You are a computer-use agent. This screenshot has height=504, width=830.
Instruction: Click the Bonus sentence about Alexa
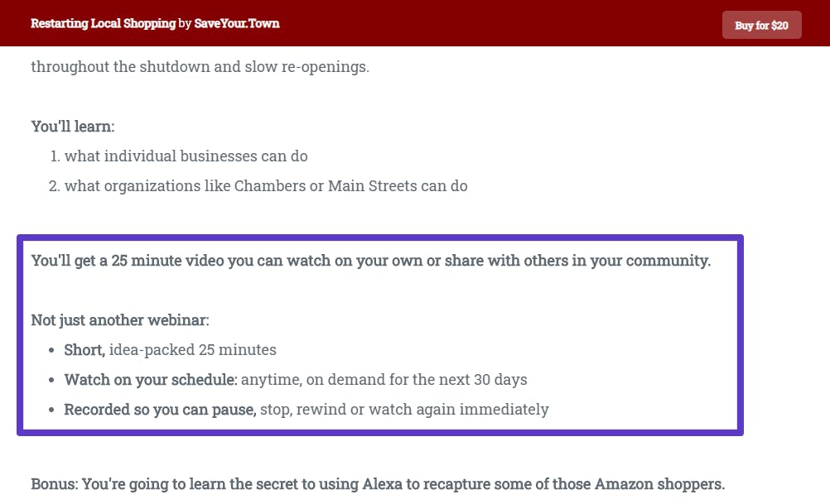click(378, 484)
